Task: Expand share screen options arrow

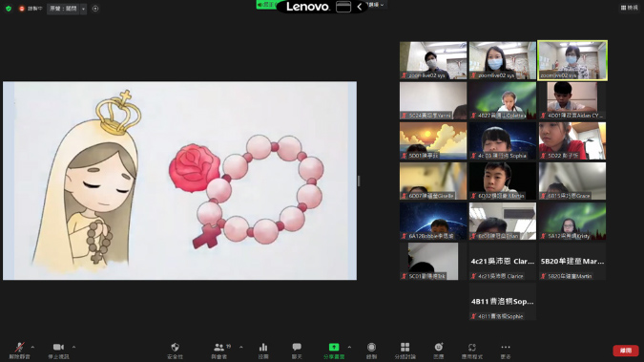Action: 349,347
